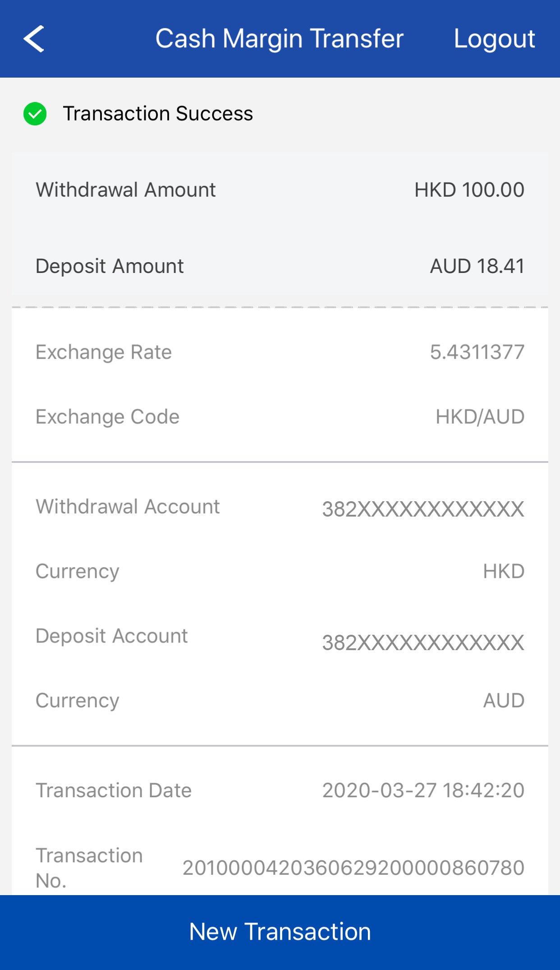Image resolution: width=560 pixels, height=970 pixels.
Task: Click the HKD 100.00 withdrawal value
Action: point(469,190)
